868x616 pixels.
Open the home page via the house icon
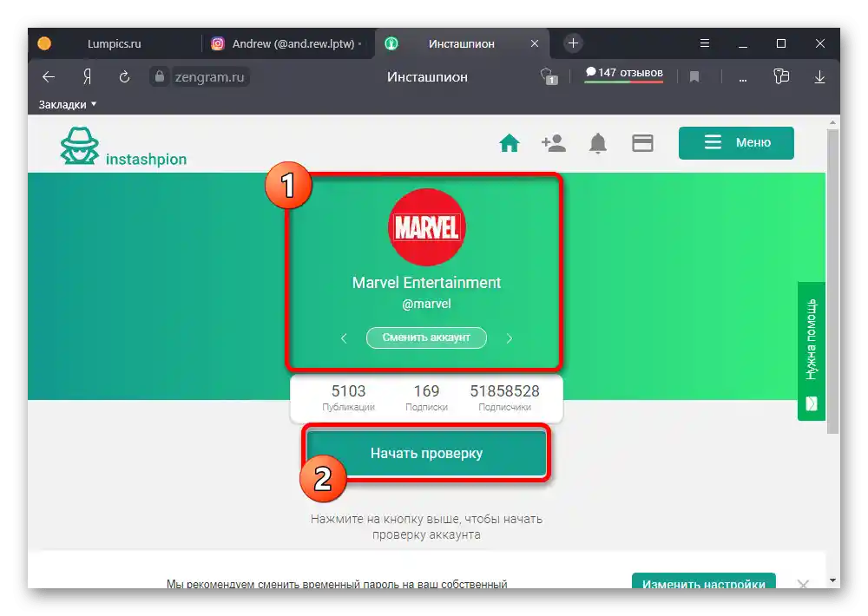pos(510,142)
